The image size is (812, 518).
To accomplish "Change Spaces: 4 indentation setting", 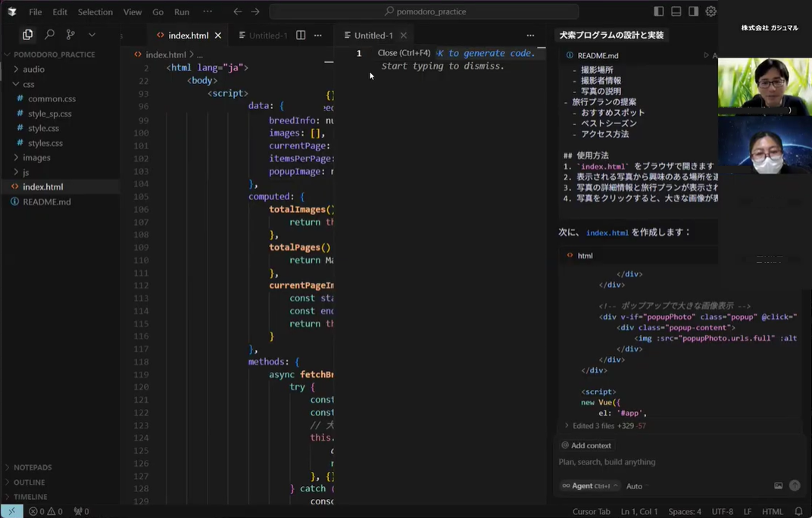I will [685, 511].
